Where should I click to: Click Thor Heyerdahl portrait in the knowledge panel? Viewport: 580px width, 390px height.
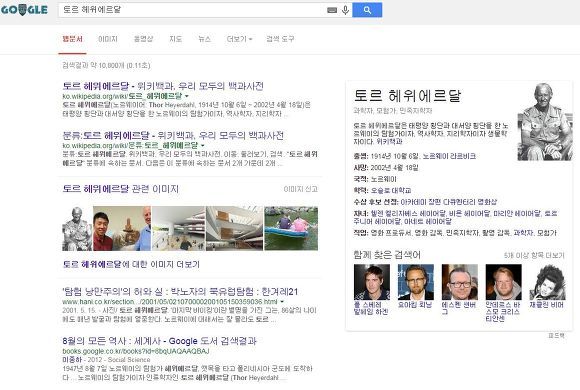pos(545,122)
